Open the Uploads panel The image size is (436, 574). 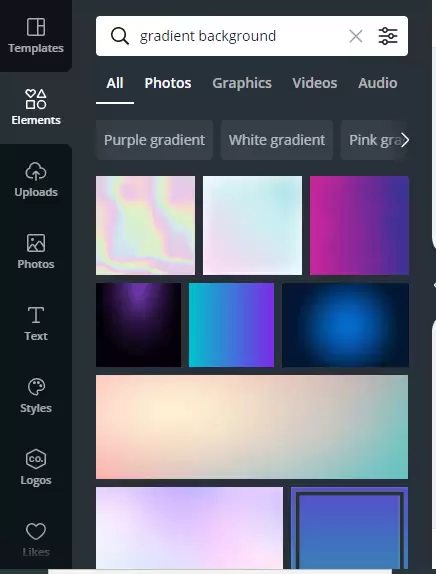point(36,180)
